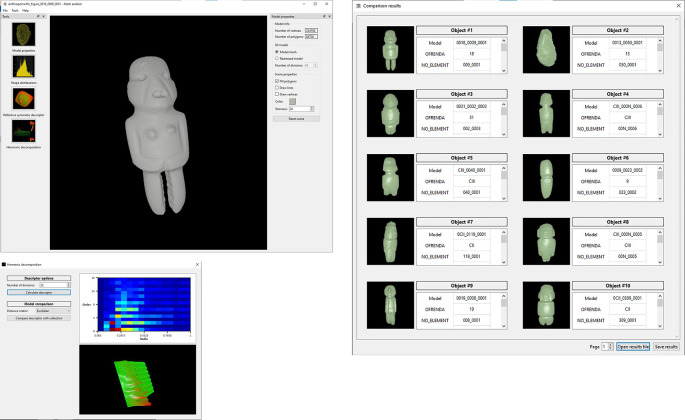Viewport: 685px width, 420px height.
Task: Open the Shape distributions histogram tool
Action: click(x=23, y=66)
